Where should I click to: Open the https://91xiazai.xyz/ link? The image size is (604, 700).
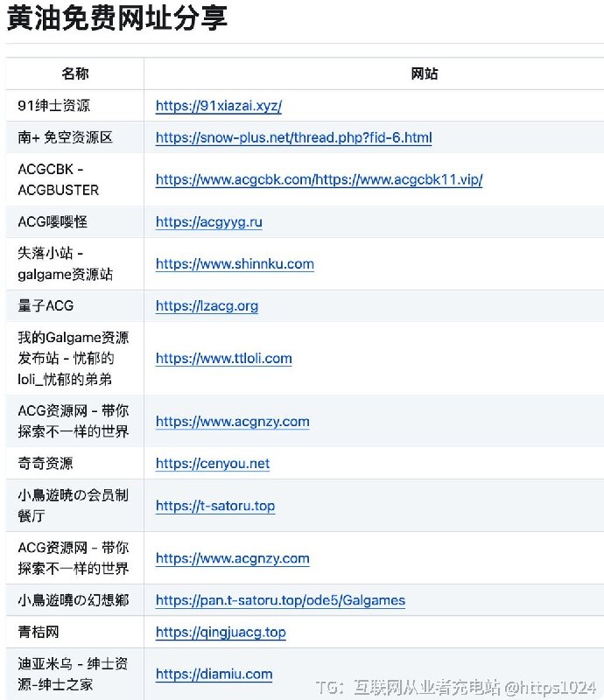(219, 106)
